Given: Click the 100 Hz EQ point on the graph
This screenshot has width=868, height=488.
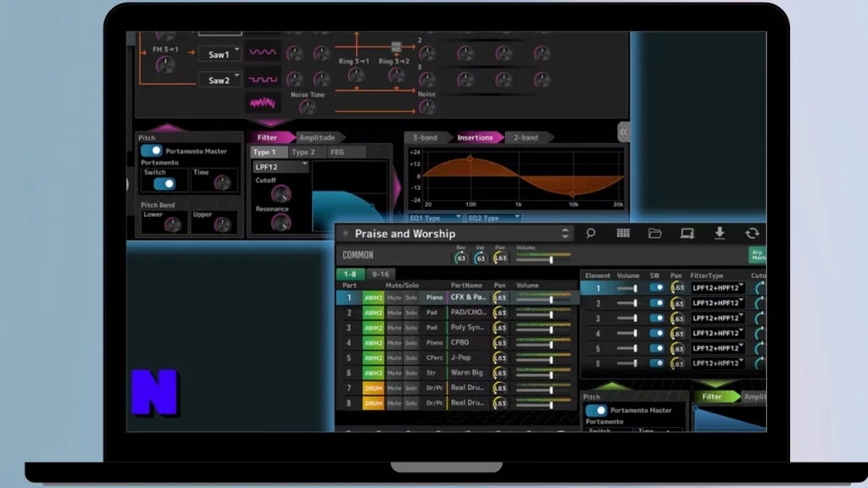Looking at the screenshot, I should pyautogui.click(x=470, y=158).
